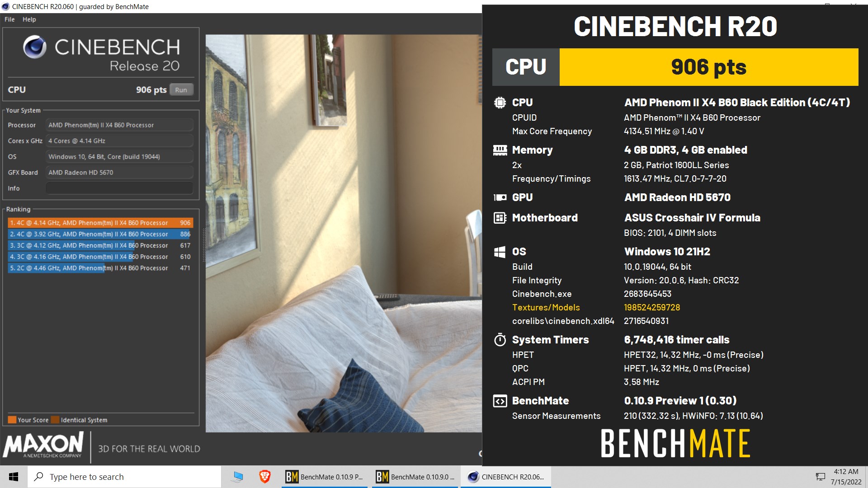Click the BENCHMATE logo at panel bottom
This screenshot has width=868, height=488.
click(675, 444)
